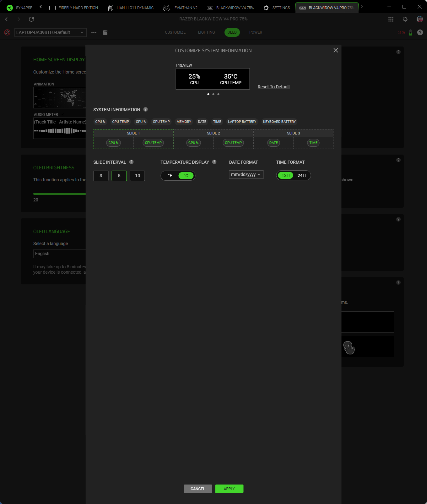Image resolution: width=427 pixels, height=504 pixels.
Task: Switch temperature display to Celsius
Action: 186,176
